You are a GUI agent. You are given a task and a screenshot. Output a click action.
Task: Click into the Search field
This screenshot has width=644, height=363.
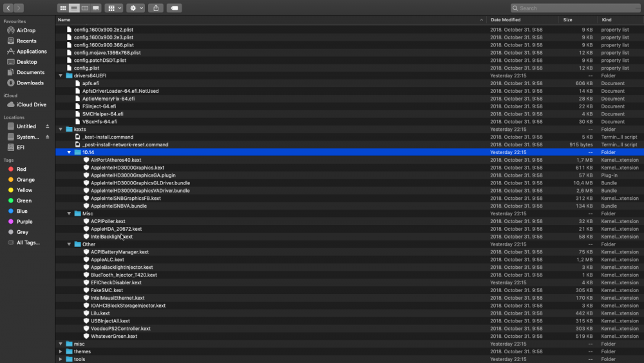[575, 8]
